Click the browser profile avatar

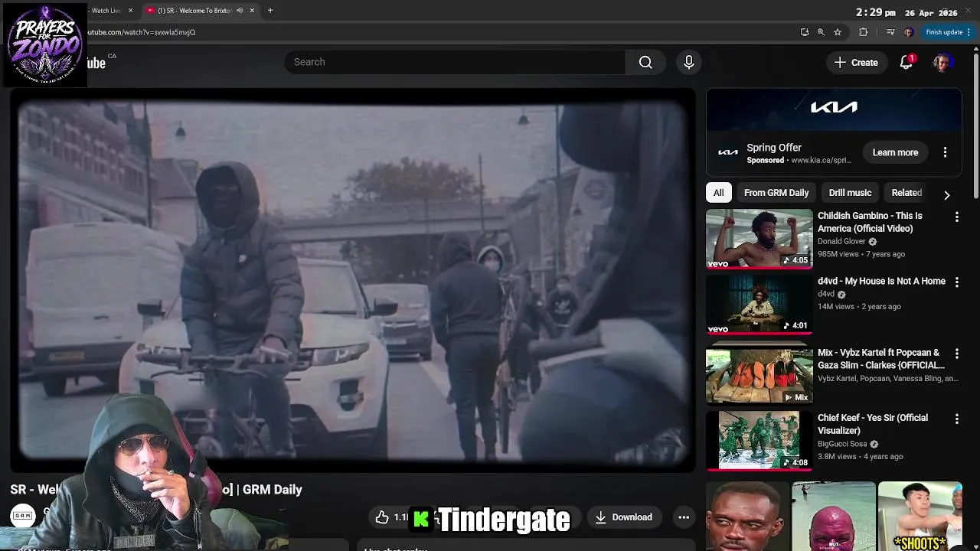coord(908,32)
